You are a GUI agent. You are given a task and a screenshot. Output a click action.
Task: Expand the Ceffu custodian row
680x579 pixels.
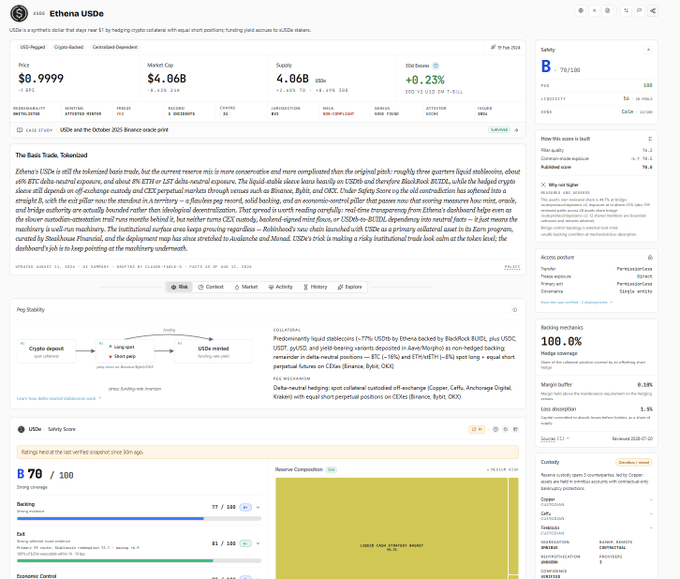(x=596, y=516)
